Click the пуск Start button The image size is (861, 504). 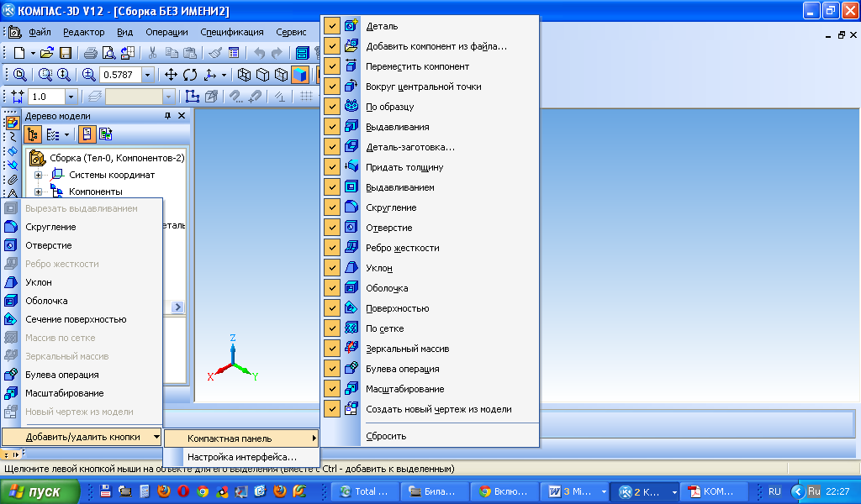click(40, 491)
